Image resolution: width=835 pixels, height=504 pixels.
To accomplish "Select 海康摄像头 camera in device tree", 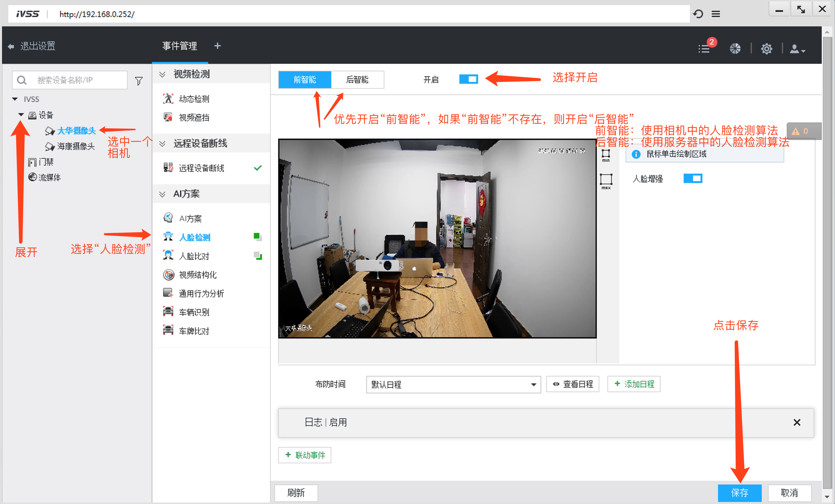I will coord(76,146).
